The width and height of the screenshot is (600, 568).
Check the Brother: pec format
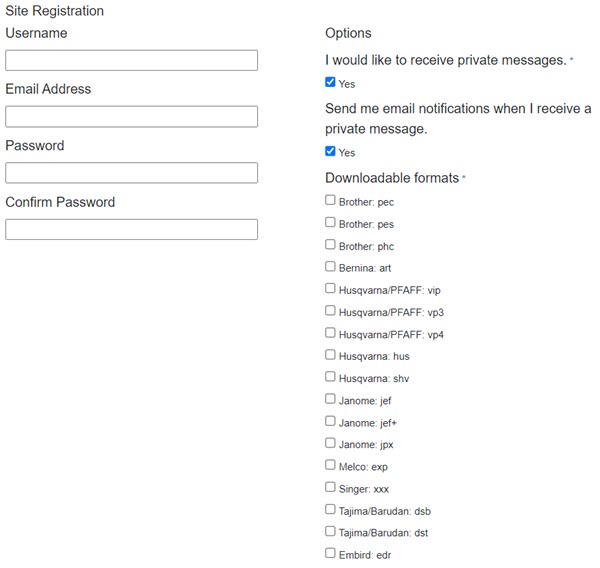331,201
